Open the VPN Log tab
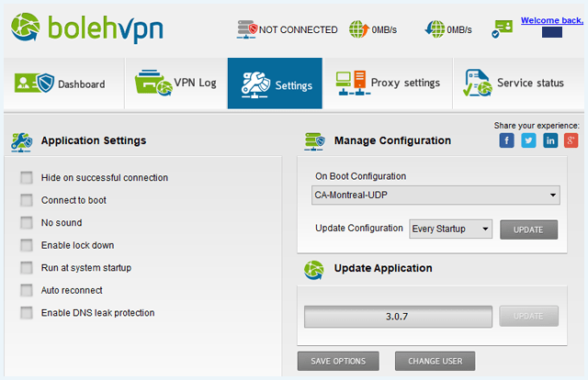Viewport: 588px width, 380px height. (175, 84)
